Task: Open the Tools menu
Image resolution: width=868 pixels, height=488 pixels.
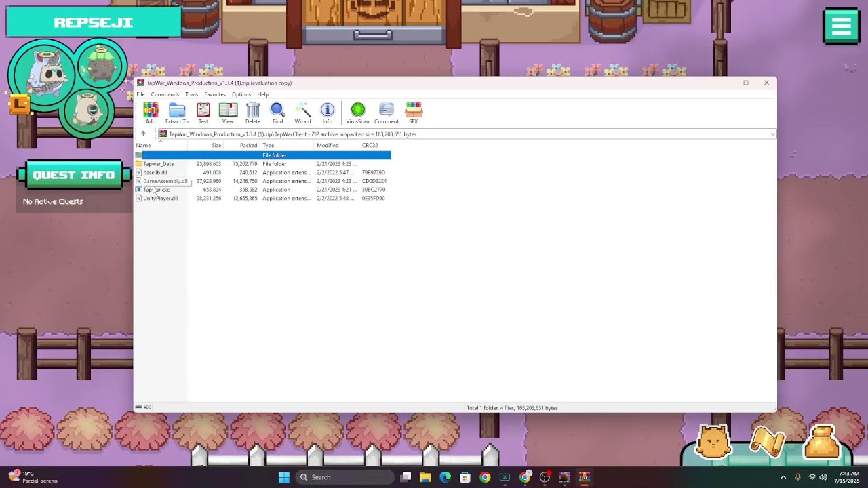Action: [192, 94]
